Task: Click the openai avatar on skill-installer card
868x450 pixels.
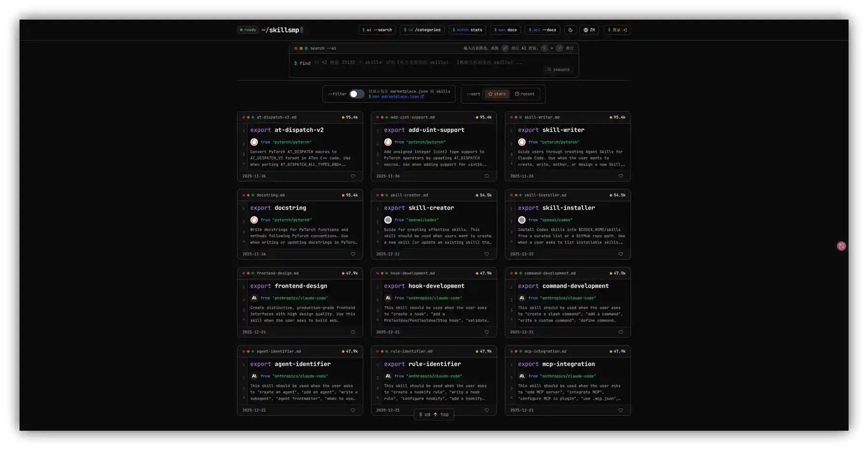Action: [522, 220]
